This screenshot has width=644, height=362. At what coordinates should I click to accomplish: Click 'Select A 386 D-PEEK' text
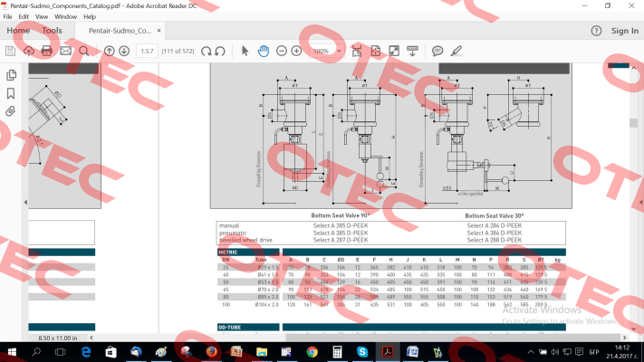point(494,233)
